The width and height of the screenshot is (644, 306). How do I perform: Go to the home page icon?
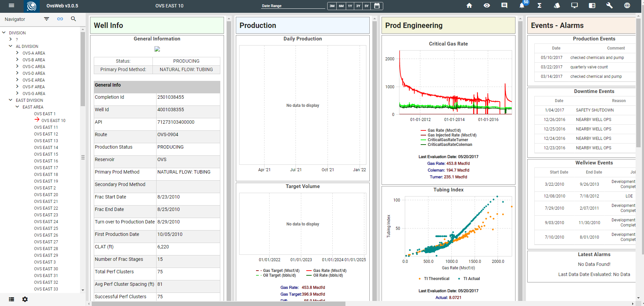point(469,5)
